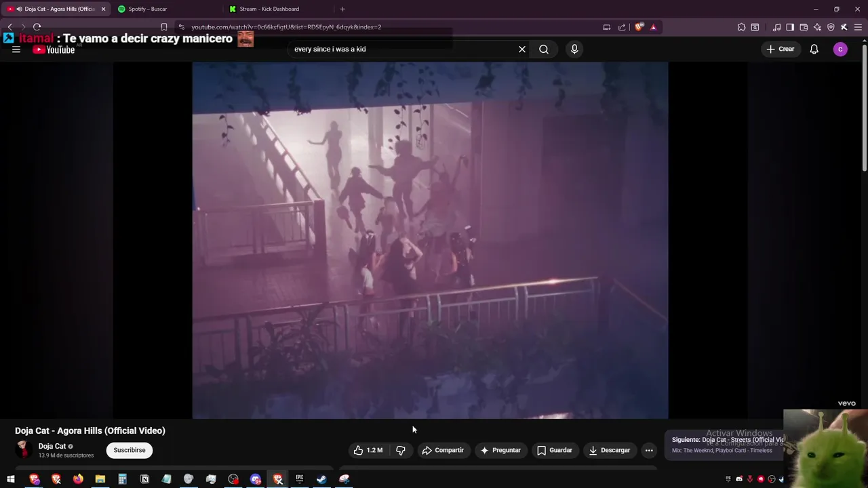The height and width of the screenshot is (488, 868).
Task: Select the Doja Cat - Agora Hills tab
Action: coord(54,9)
